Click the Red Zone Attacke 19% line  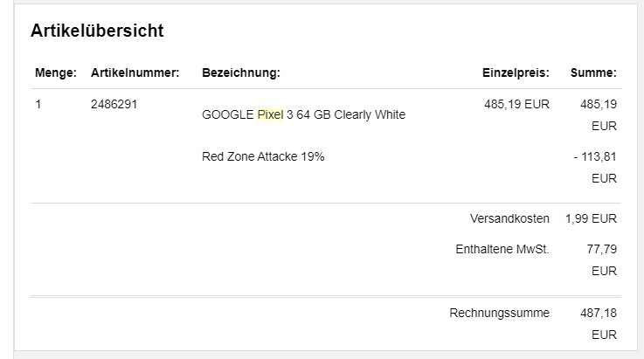coord(263,156)
